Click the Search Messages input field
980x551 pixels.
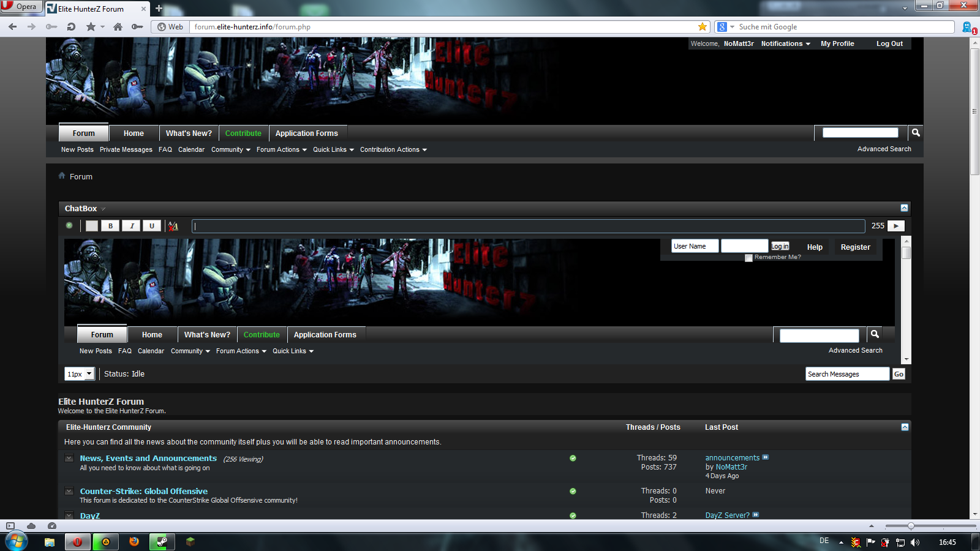pos(847,374)
